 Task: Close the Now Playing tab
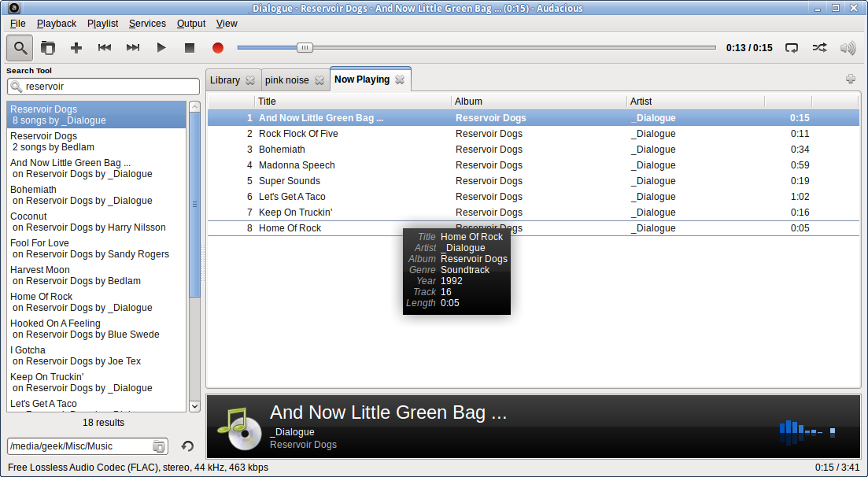tap(400, 79)
